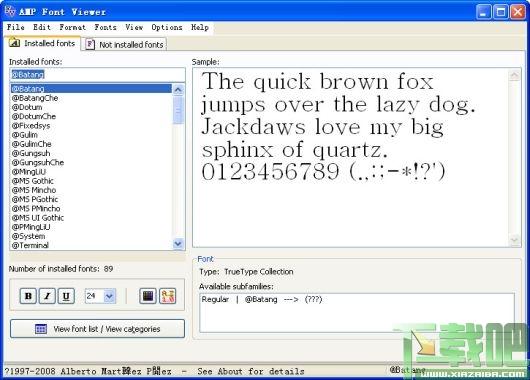The height and width of the screenshot is (380, 530).
Task: Select @MS UI Gothic in font list
Action: point(91,218)
